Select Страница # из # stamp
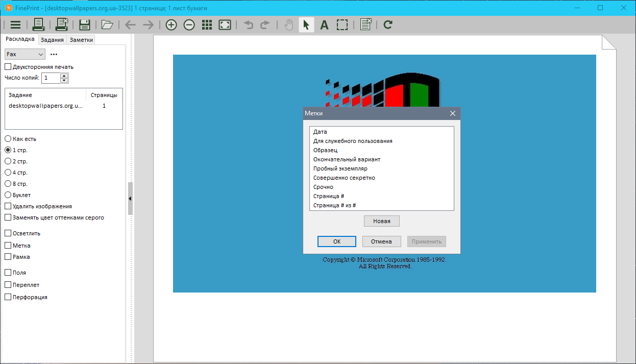 pyautogui.click(x=382, y=205)
